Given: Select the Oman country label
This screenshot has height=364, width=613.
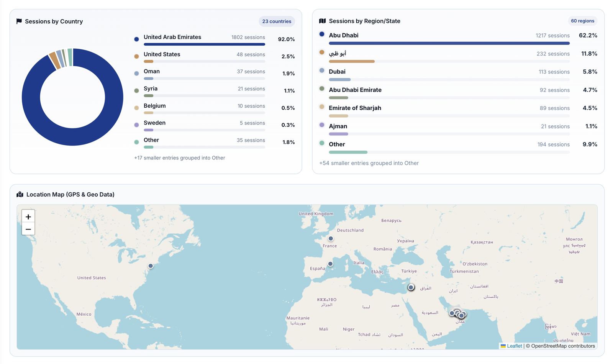Looking at the screenshot, I should pyautogui.click(x=152, y=71).
